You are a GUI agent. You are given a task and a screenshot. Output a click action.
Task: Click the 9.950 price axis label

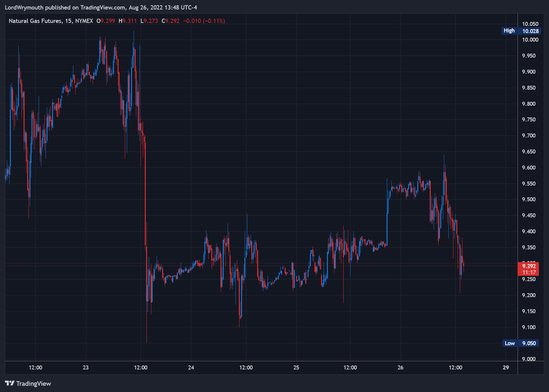(x=529, y=56)
